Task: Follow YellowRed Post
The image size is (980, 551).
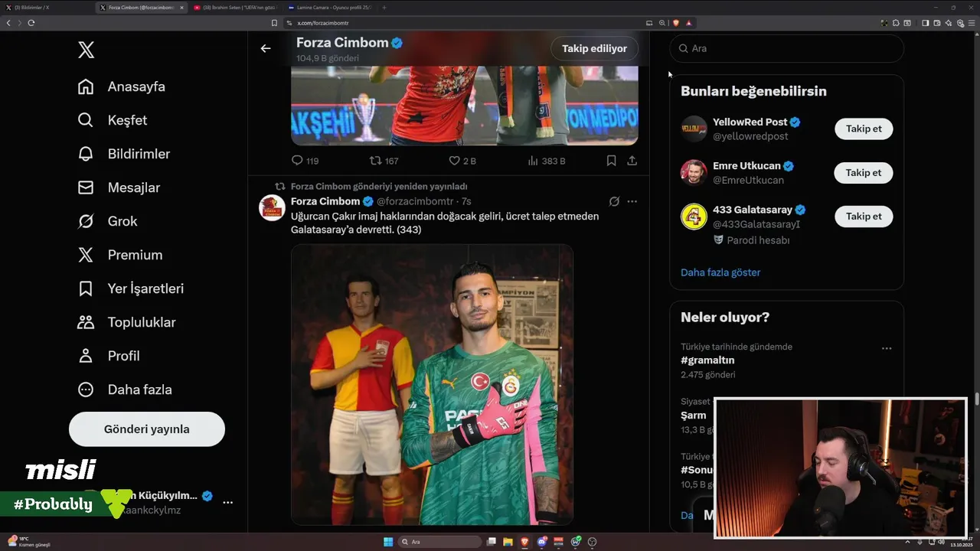Action: click(x=864, y=129)
